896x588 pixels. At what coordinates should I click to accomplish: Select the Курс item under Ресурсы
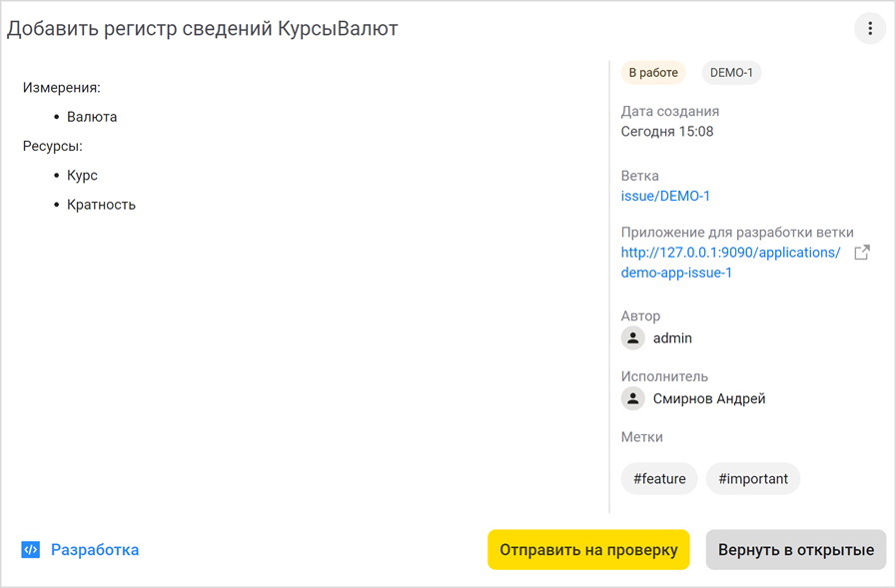81,175
